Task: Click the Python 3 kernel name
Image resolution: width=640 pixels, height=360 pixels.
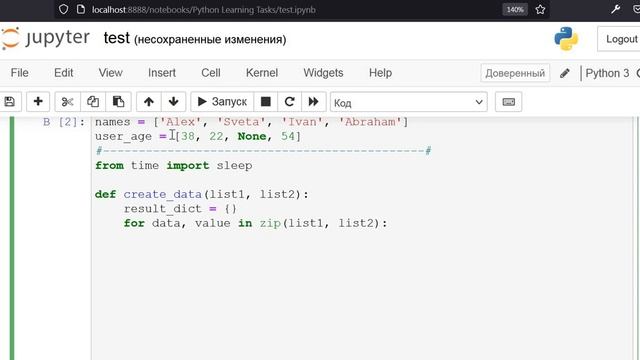Action: tap(607, 73)
